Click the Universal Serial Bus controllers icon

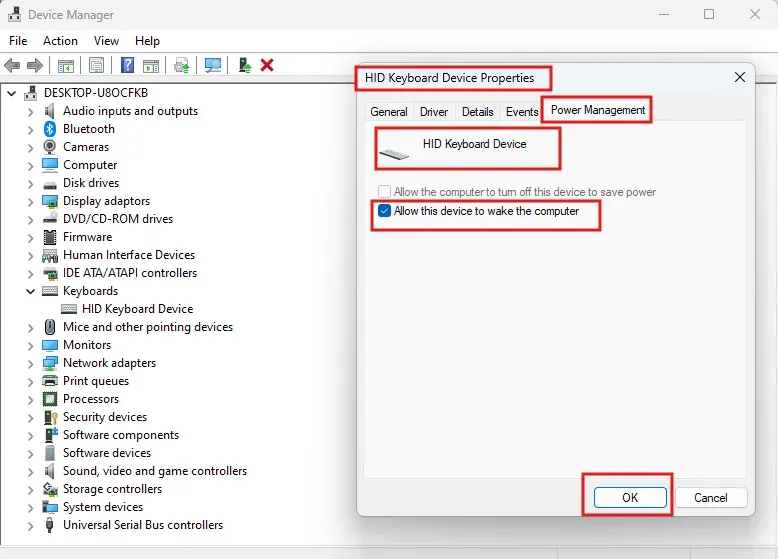coord(49,525)
